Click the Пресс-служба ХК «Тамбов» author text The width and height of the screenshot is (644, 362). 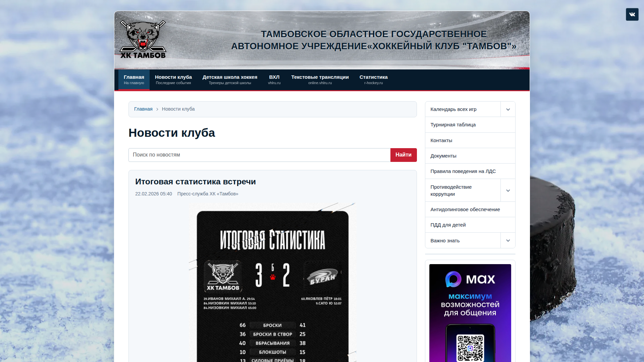click(208, 194)
